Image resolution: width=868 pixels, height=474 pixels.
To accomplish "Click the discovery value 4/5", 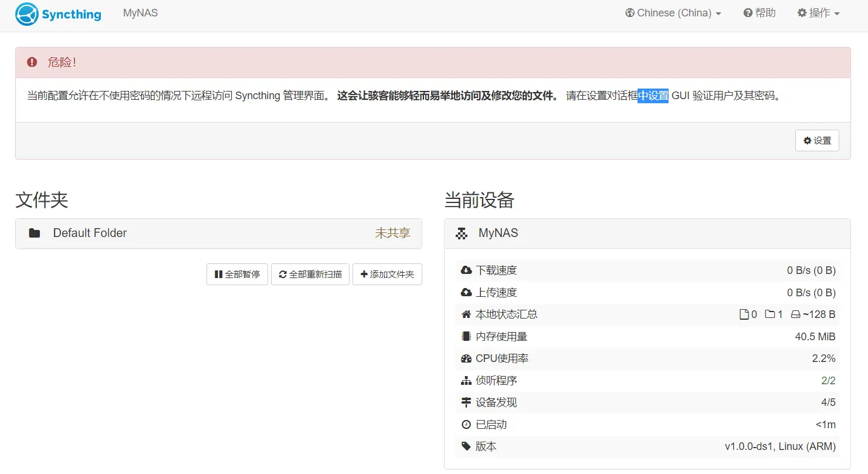I will 828,402.
